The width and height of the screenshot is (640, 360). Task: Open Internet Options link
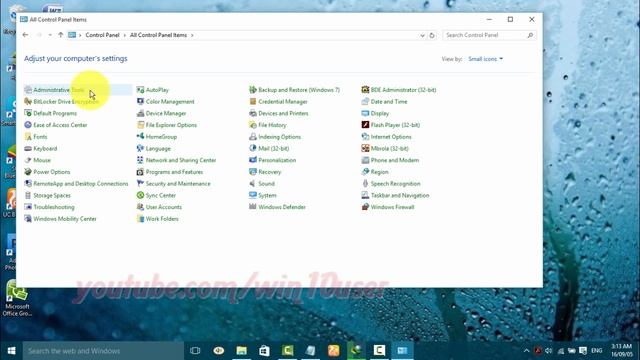(x=391, y=137)
